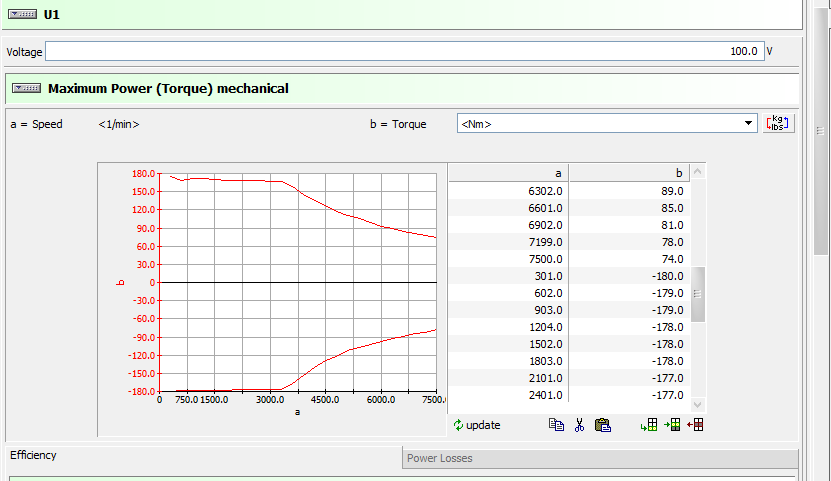Select the -179.0 cell in the 602.0 row

pyautogui.click(x=629, y=292)
